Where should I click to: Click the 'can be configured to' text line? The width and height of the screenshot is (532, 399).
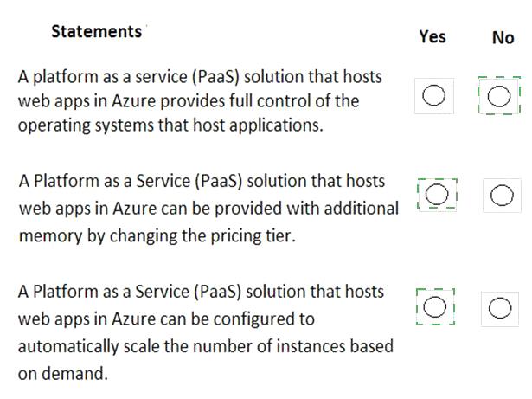166,319
